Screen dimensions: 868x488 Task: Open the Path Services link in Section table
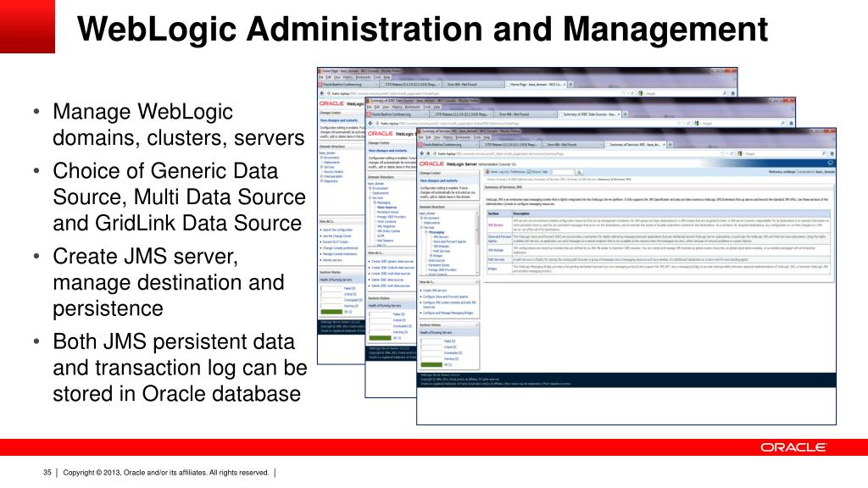pos(496,259)
